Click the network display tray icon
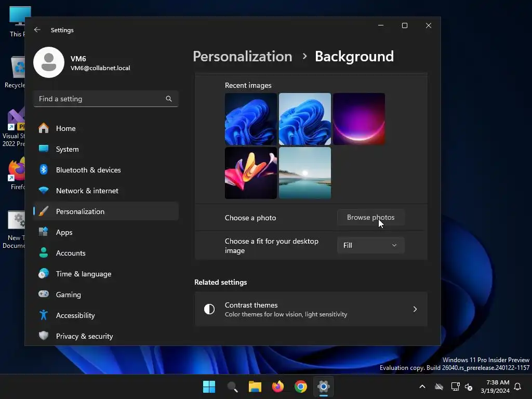 (455, 387)
